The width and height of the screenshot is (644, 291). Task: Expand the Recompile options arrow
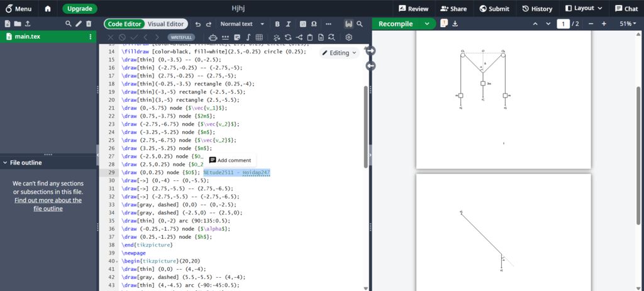pyautogui.click(x=428, y=24)
